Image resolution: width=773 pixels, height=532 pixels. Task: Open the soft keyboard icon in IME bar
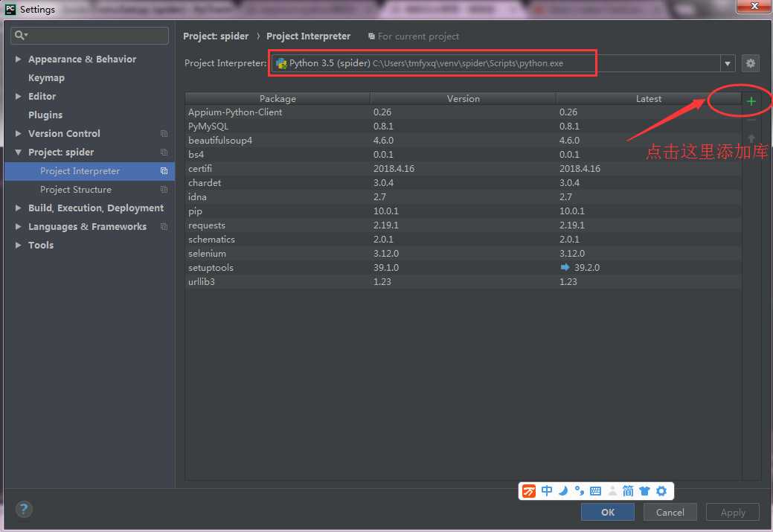[595, 491]
